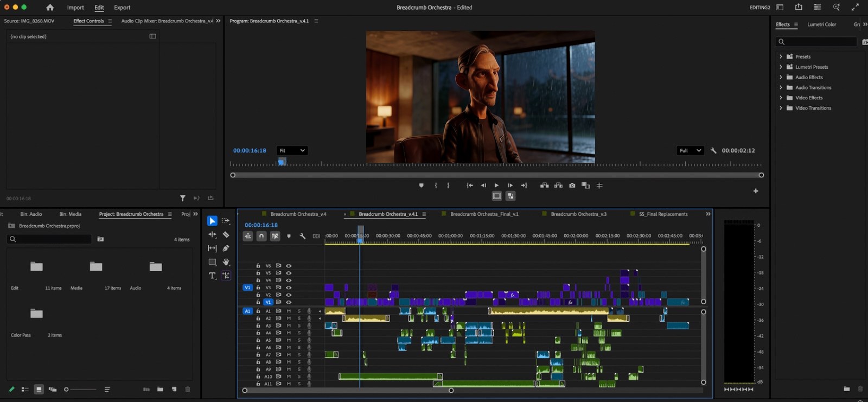Switch to Breadcrumb Orchestra_v.3 sequence tab
The width and height of the screenshot is (868, 402).
(x=579, y=214)
